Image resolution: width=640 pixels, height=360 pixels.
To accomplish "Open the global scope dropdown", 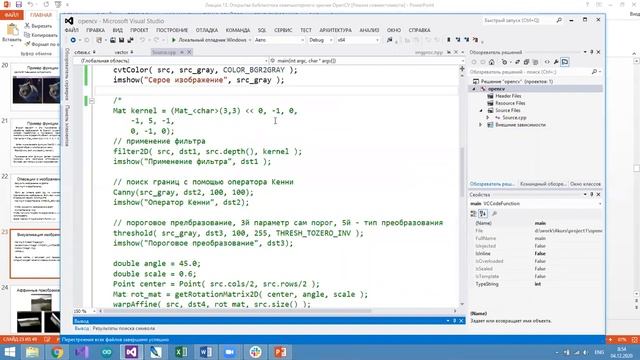I will pos(171,61).
